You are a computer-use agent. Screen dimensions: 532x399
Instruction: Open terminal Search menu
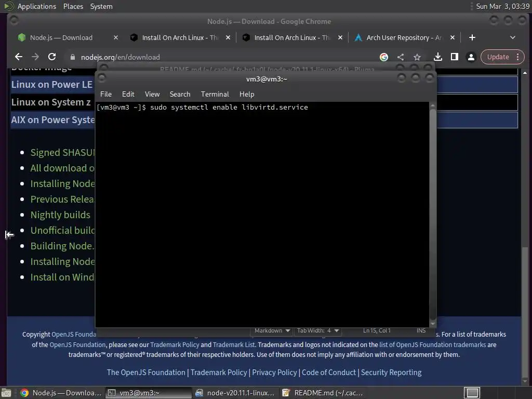point(180,95)
